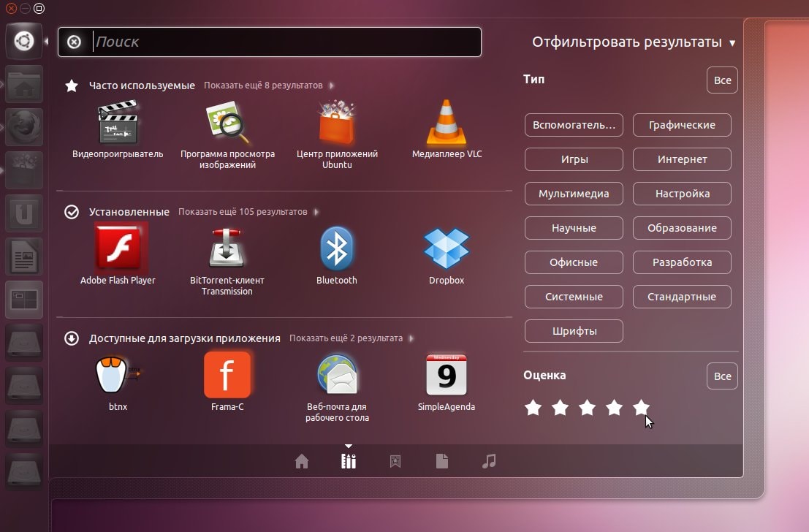Toggle the Офисные type filter
809x532 pixels.
click(574, 262)
